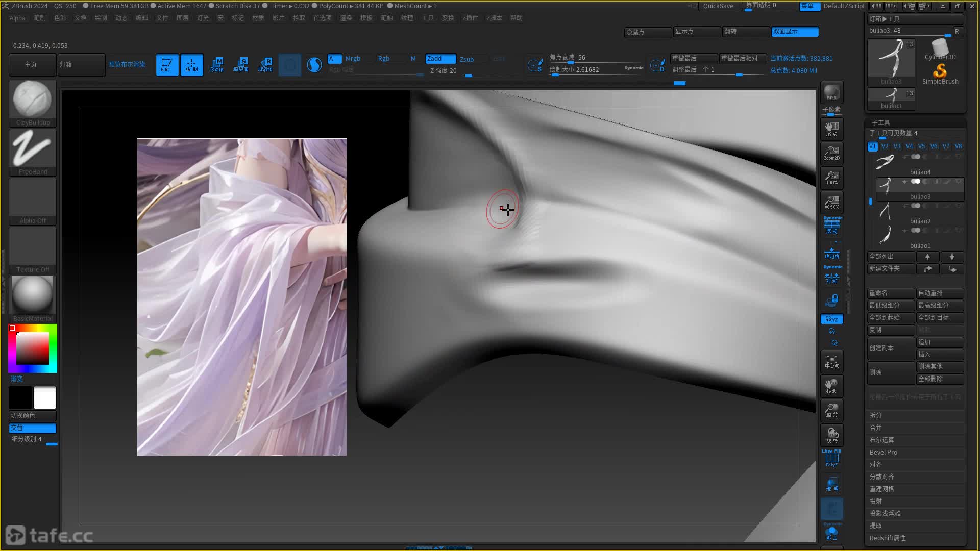This screenshot has width=980, height=551.
Task: Click the 移动 (Move) view icon
Action: [x=831, y=386]
